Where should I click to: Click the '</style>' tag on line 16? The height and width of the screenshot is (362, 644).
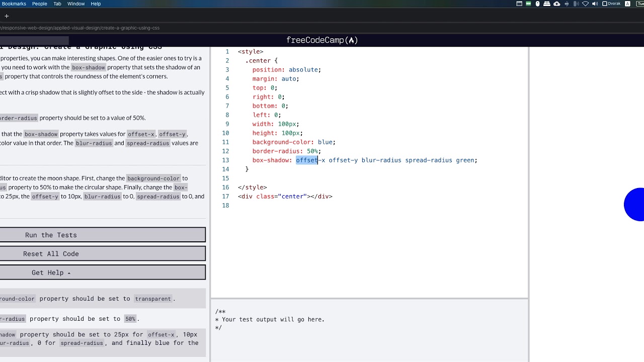click(x=253, y=187)
